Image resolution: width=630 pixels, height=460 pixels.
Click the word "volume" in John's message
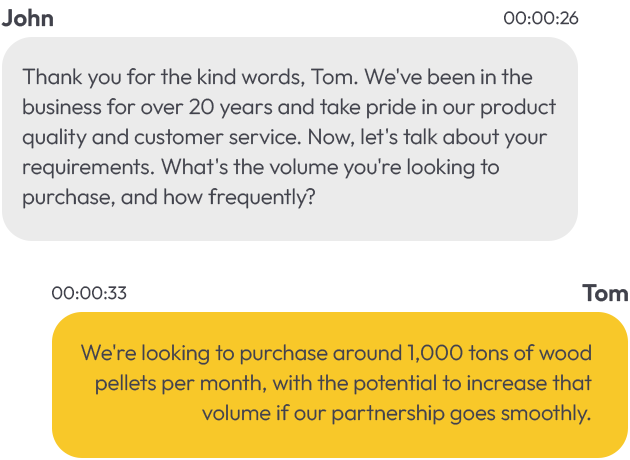point(303,167)
